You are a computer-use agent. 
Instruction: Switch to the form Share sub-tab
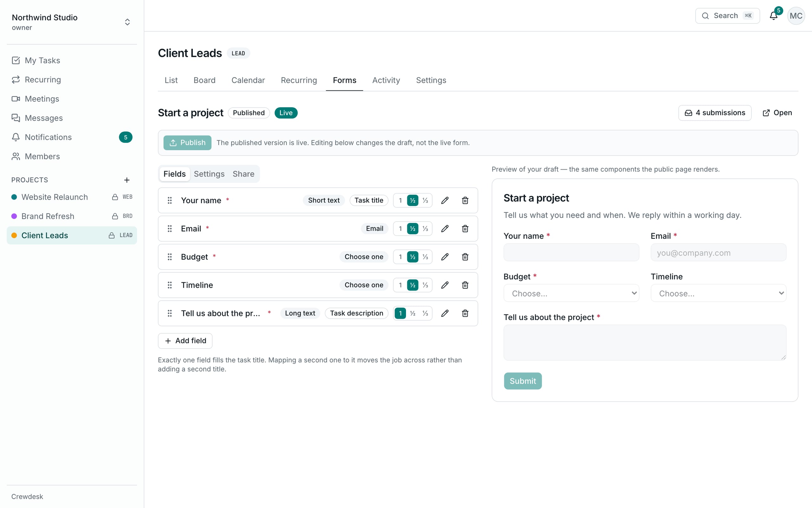[243, 174]
